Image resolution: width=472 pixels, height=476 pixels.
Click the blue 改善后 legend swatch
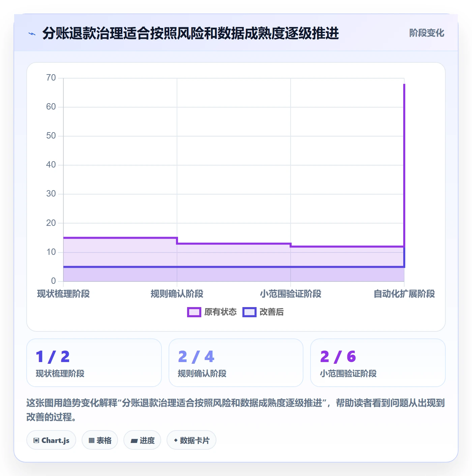[249, 312]
